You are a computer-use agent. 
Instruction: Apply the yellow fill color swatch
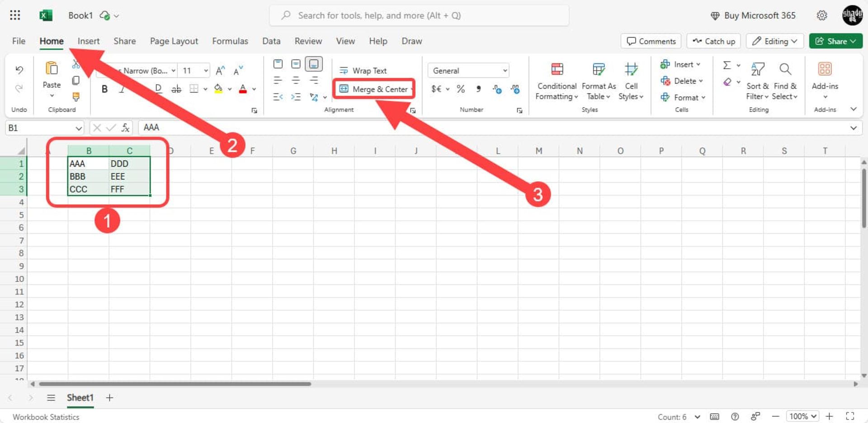click(x=218, y=89)
